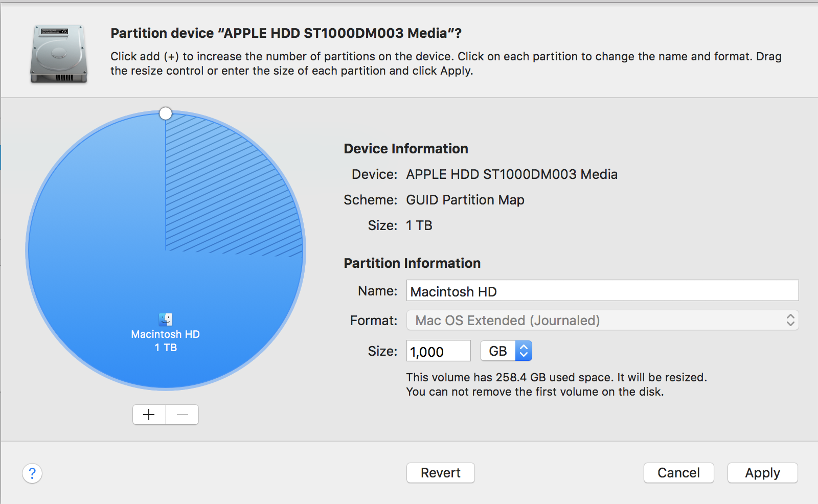Click the dimmed minus remove-partition icon
The image size is (818, 504).
[x=182, y=415]
